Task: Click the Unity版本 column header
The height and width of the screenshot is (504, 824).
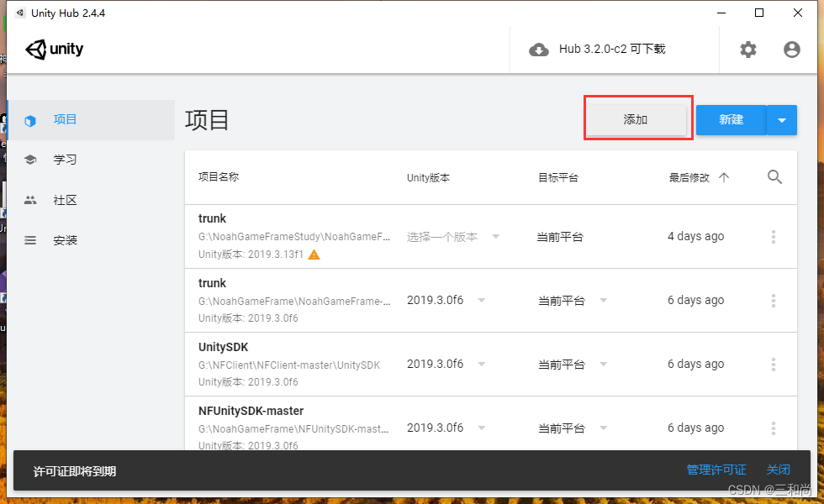Action: (x=428, y=177)
